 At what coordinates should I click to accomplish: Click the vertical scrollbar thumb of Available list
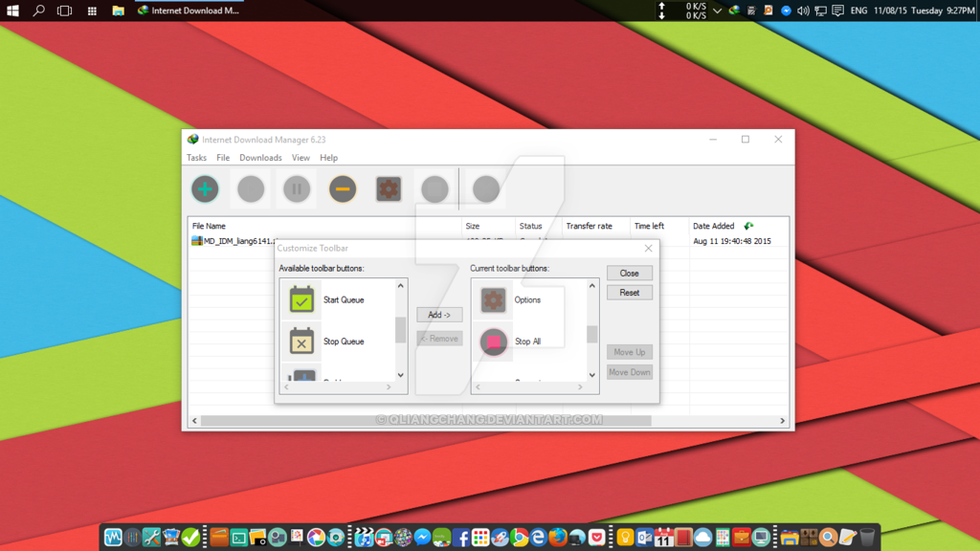click(401, 330)
